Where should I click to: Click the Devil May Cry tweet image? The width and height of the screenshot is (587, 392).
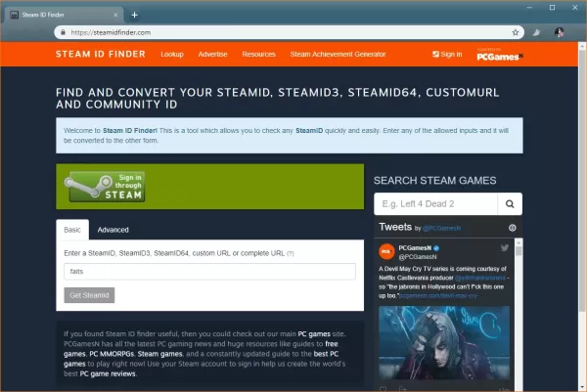click(x=444, y=342)
